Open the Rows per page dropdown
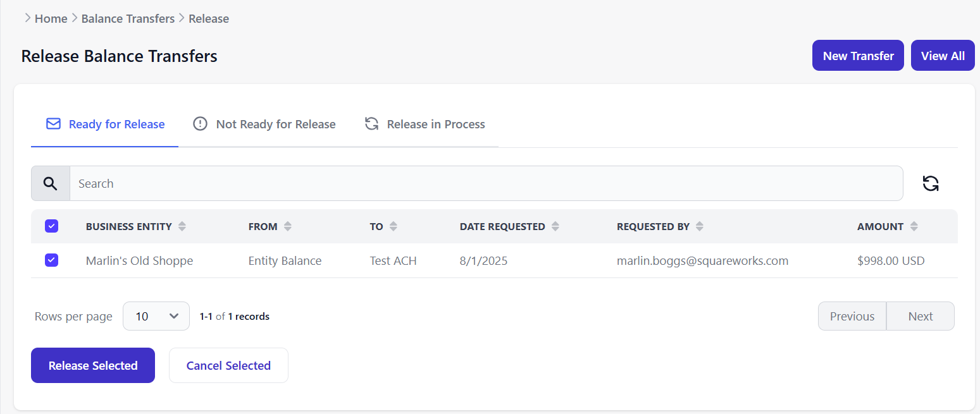Viewport: 980px width, 414px height. coord(156,316)
